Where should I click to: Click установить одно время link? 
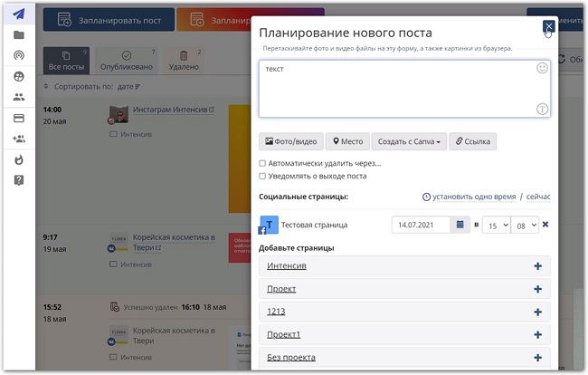coord(469,197)
